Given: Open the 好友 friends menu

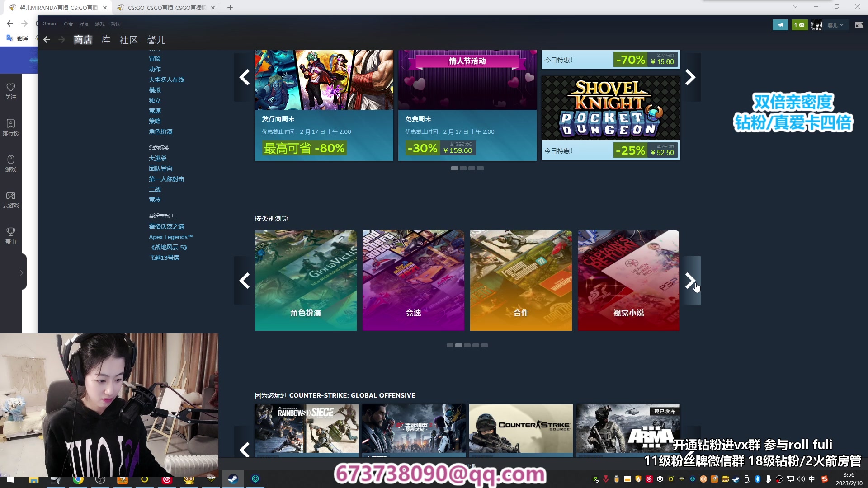Looking at the screenshot, I should point(84,24).
